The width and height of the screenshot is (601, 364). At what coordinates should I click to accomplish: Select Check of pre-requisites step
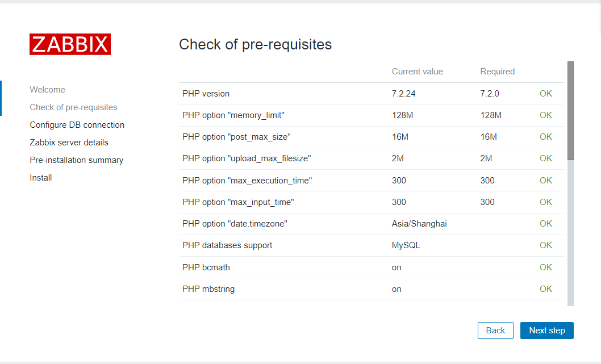click(x=73, y=107)
